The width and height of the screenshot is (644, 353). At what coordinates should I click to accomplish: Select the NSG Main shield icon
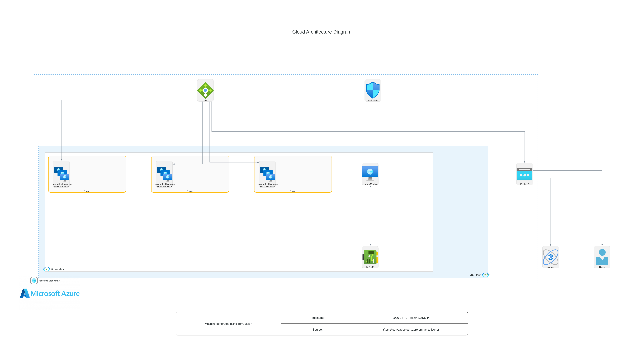373,90
